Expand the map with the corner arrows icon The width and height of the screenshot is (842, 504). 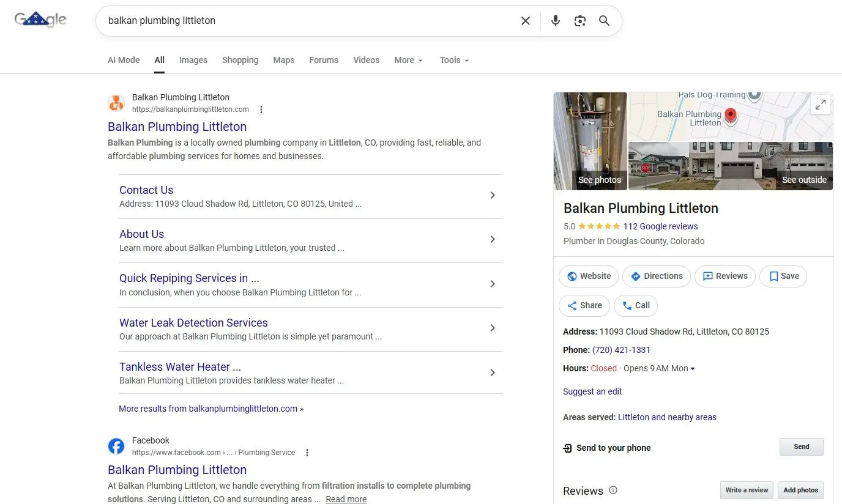tap(821, 105)
